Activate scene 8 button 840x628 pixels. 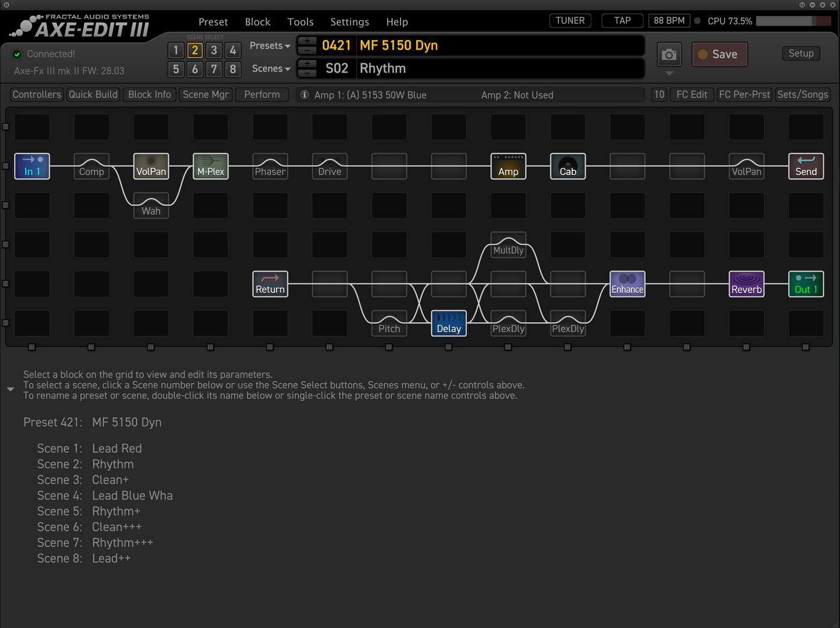(x=233, y=70)
